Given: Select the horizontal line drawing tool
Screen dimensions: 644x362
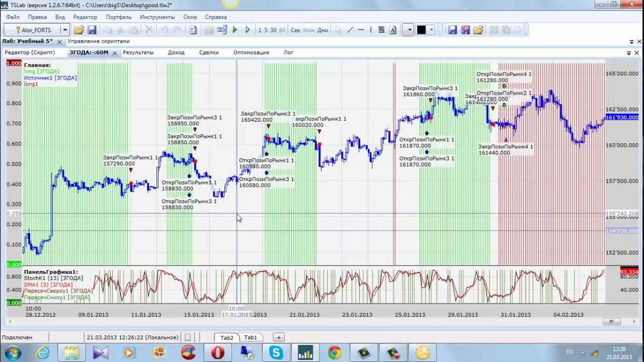Looking at the screenshot, I should click(360, 30).
